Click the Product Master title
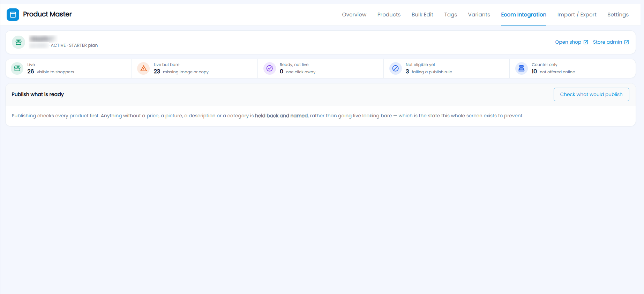 coord(47,14)
